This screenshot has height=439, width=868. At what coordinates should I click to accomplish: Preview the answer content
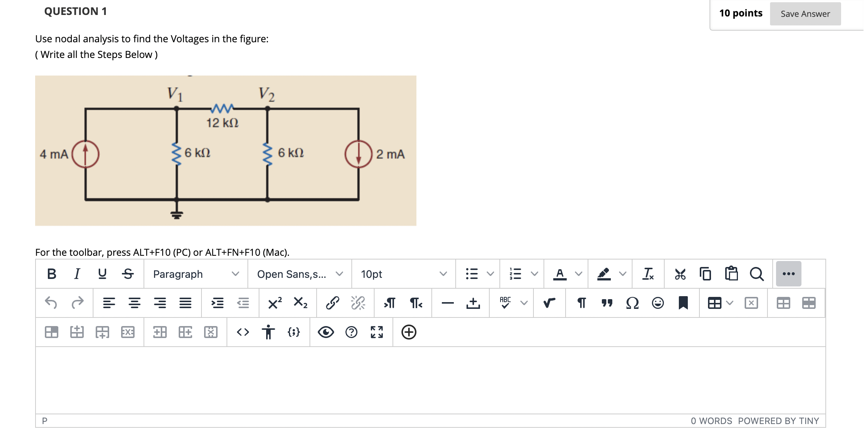(x=326, y=332)
